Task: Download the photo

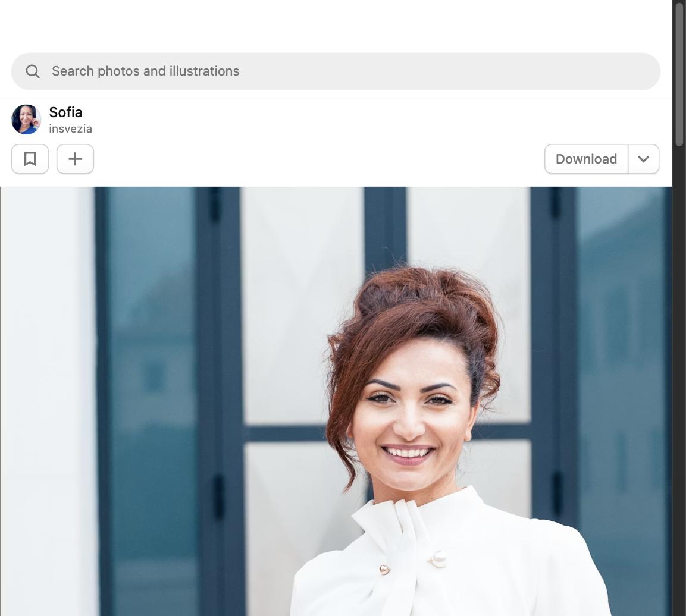Action: coord(586,159)
